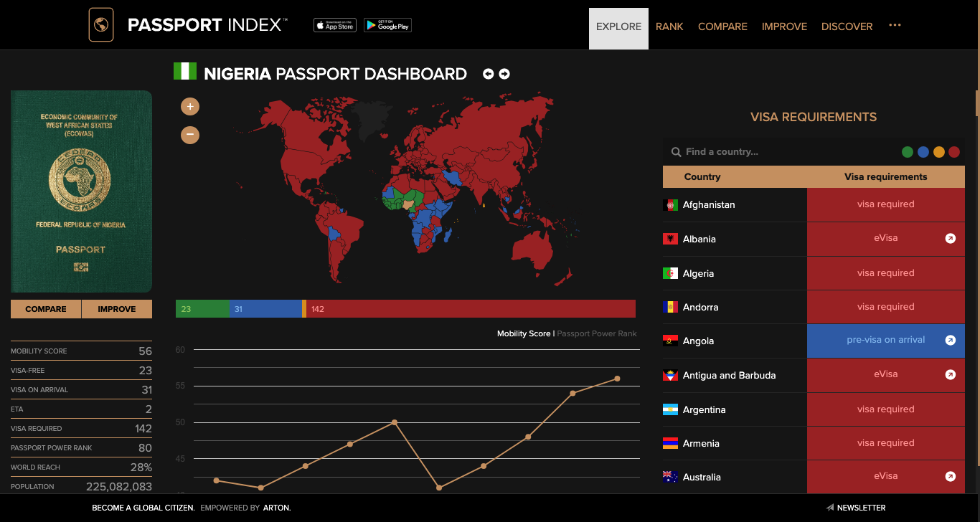
Task: Click the chart peak point at 50
Action: 395,422
